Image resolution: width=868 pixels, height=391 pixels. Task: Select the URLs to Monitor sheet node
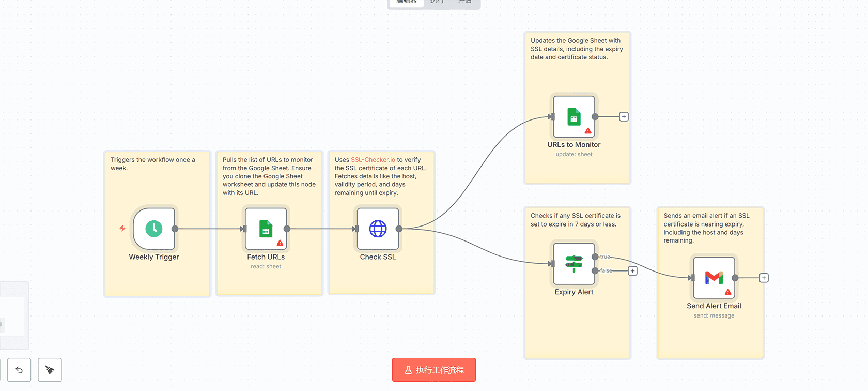pyautogui.click(x=574, y=117)
